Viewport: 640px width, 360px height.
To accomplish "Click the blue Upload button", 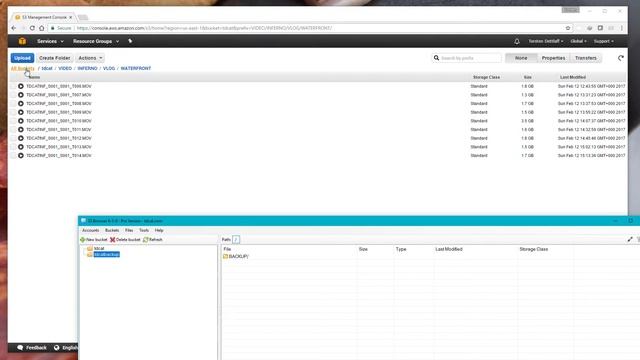I will [22, 58].
